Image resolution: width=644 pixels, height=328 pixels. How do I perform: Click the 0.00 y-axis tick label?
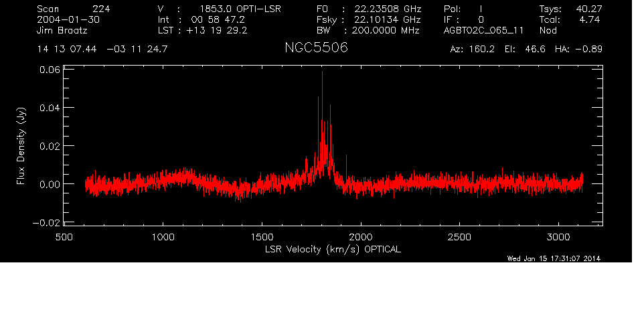50,184
